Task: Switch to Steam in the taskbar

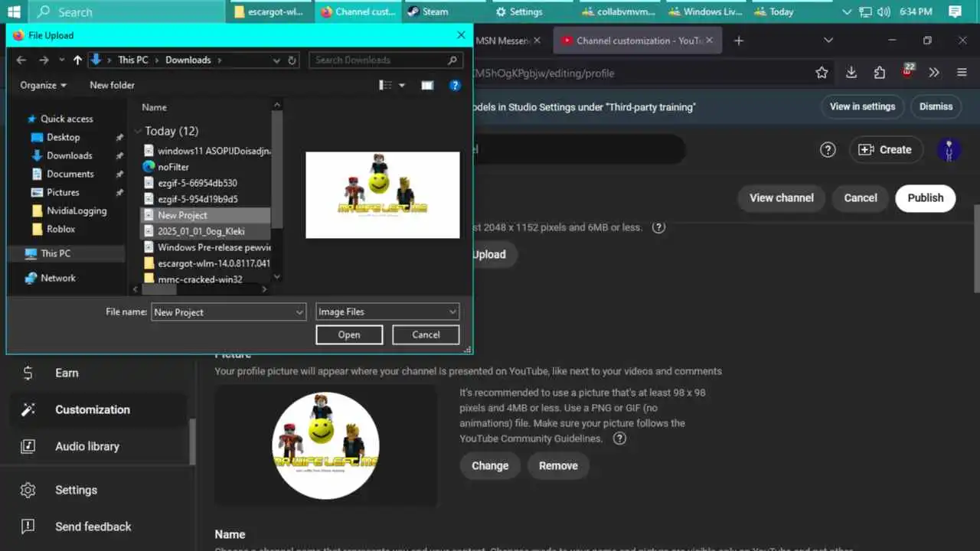Action: (x=446, y=11)
